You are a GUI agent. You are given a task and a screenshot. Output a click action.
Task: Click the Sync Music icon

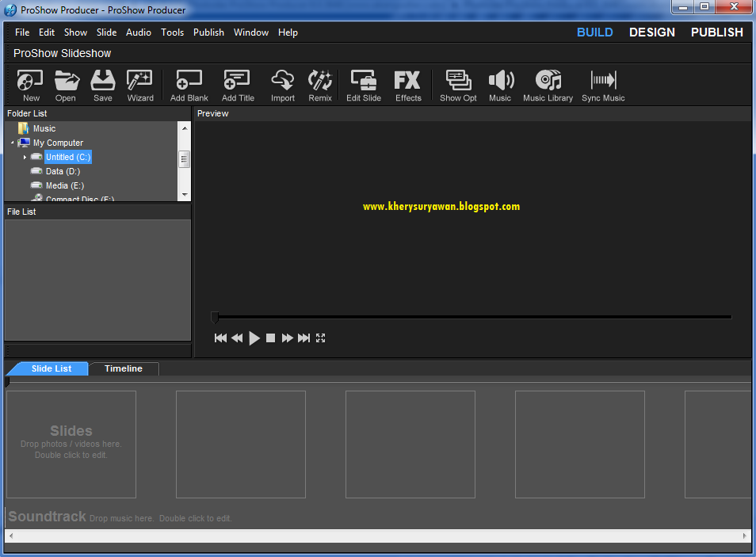coord(603,86)
